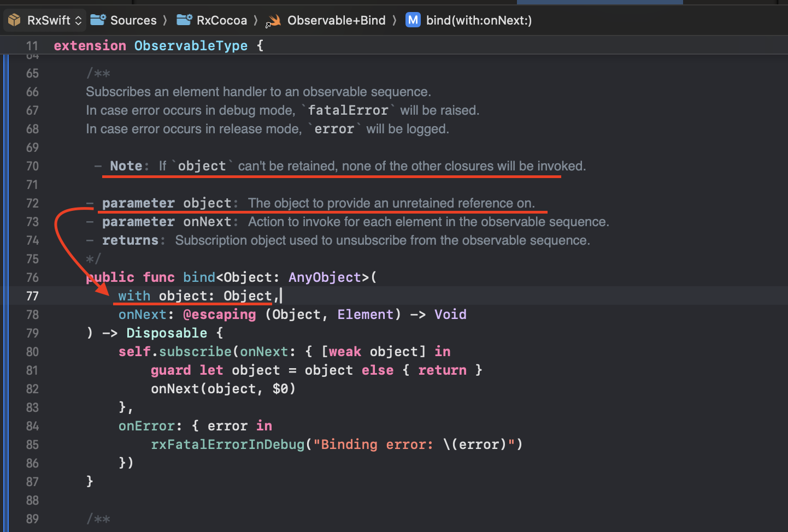This screenshot has width=788, height=532.
Task: Click 'Element' type on line 78
Action: pyautogui.click(x=365, y=315)
